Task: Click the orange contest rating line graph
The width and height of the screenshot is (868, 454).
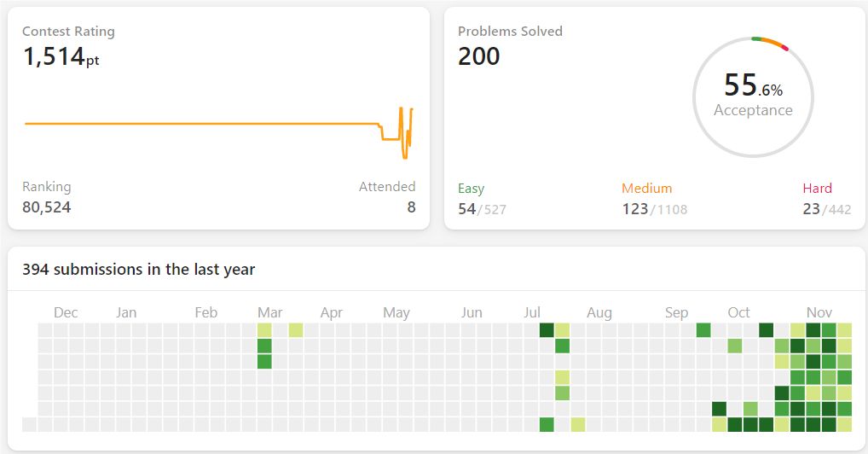Action: tap(218, 133)
